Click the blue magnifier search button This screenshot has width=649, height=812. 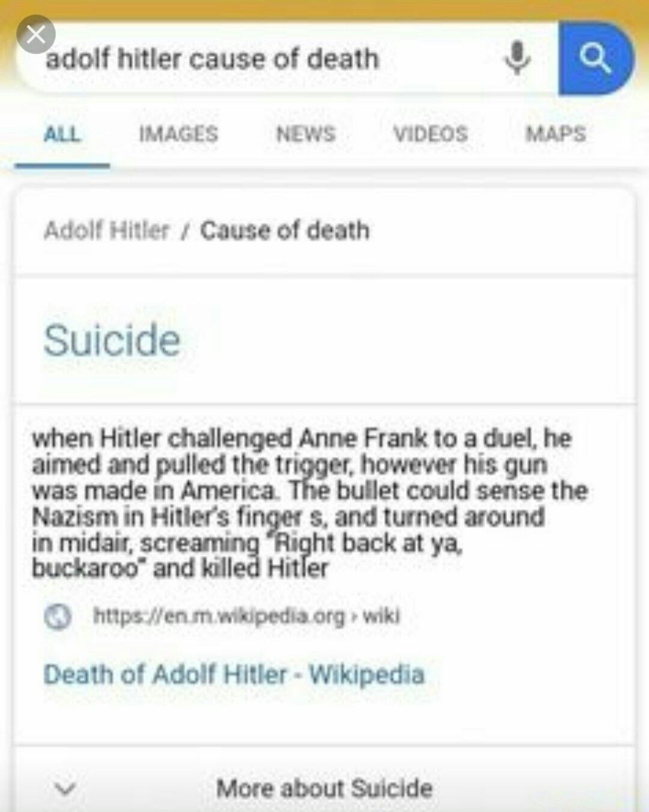[595, 58]
